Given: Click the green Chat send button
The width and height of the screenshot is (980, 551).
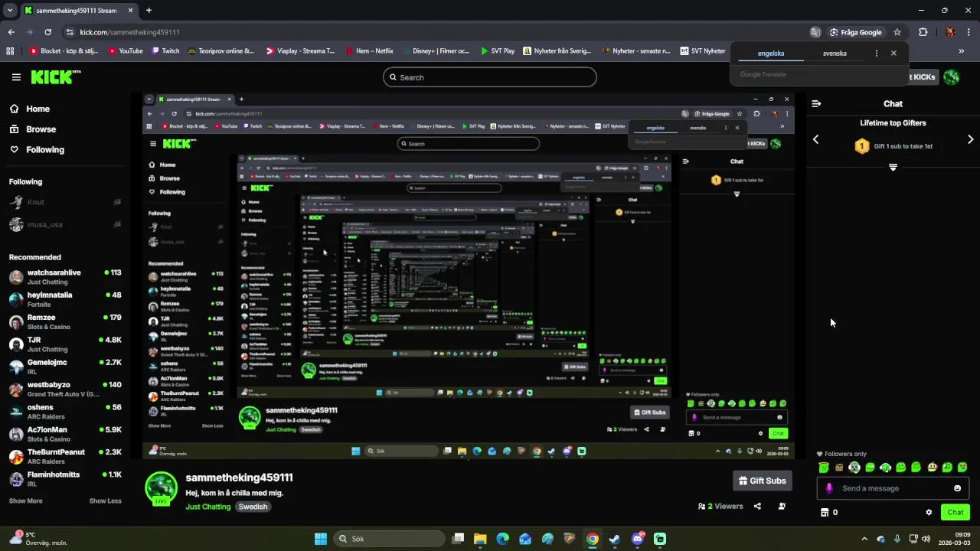Looking at the screenshot, I should pyautogui.click(x=955, y=512).
